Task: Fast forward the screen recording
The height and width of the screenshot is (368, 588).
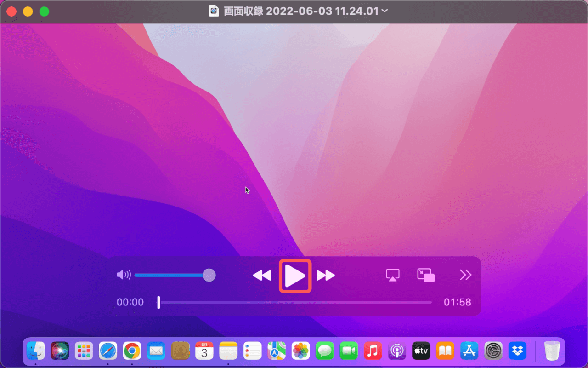Action: coord(326,276)
